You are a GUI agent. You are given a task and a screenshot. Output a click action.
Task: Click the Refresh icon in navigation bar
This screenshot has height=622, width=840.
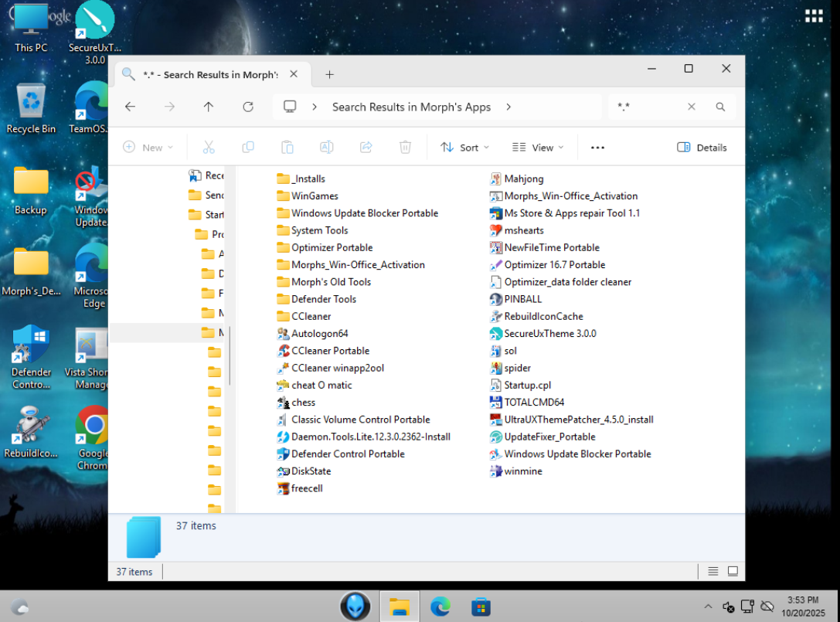click(248, 107)
